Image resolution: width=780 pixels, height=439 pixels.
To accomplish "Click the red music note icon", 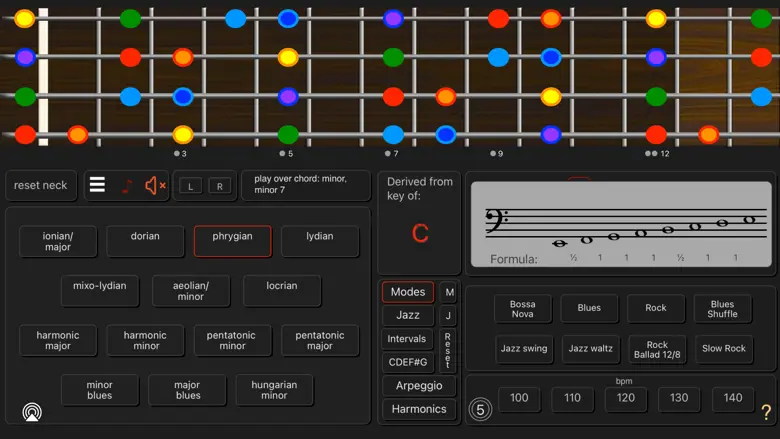I will coord(126,185).
